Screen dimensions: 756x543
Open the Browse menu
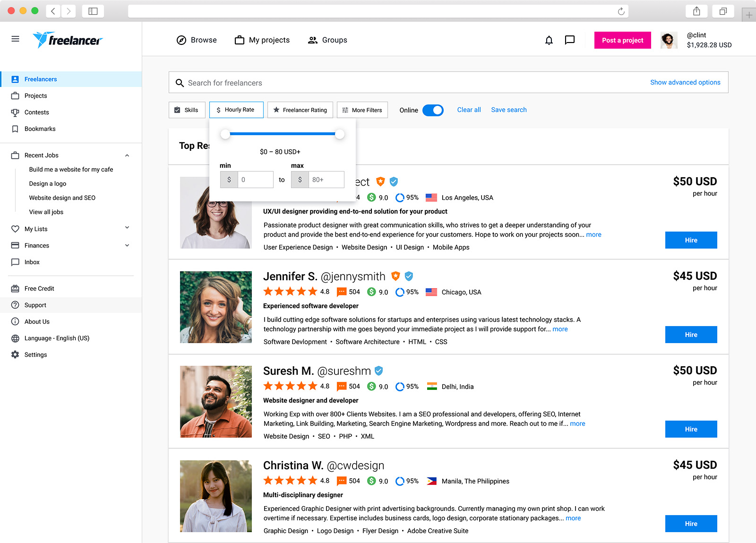197,40
